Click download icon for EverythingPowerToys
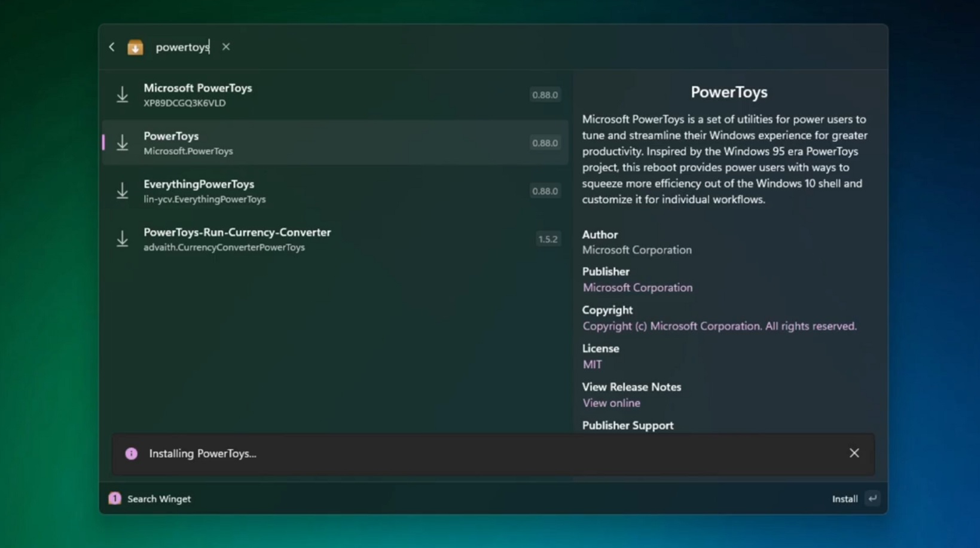Image resolution: width=980 pixels, height=548 pixels. click(x=123, y=191)
